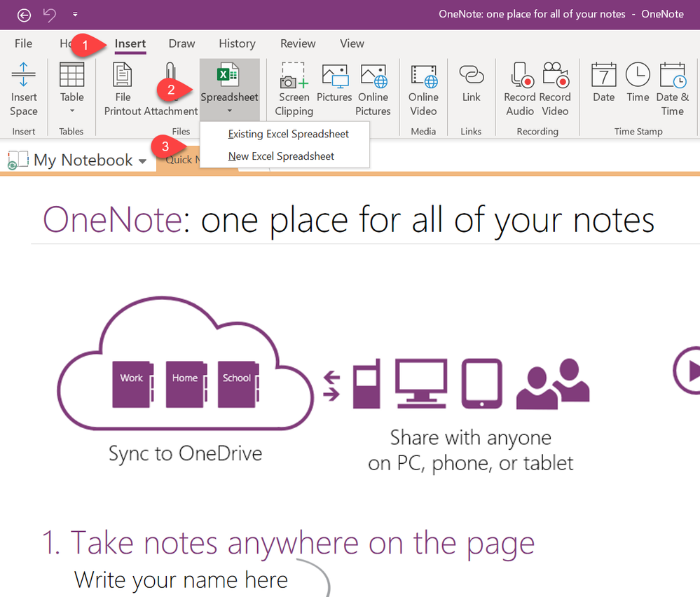Take a Screen Clipping
Viewport: 700px width, 597px height.
[294, 88]
